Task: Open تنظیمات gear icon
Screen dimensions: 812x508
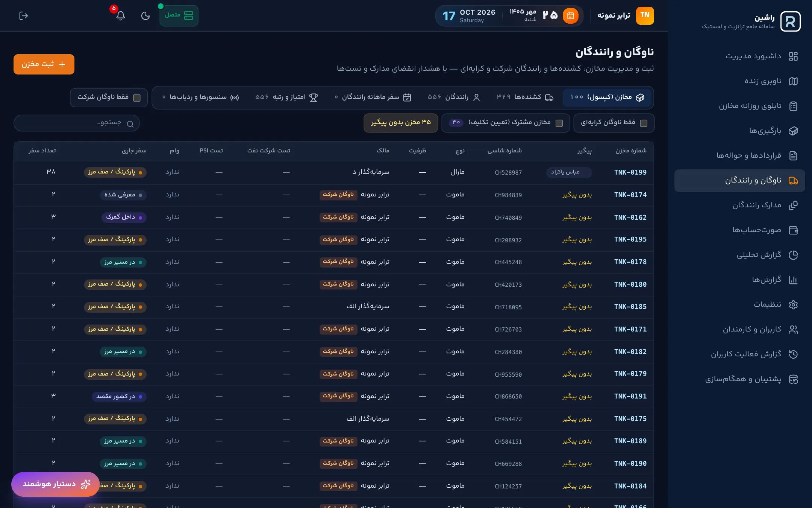Action: coord(793,305)
